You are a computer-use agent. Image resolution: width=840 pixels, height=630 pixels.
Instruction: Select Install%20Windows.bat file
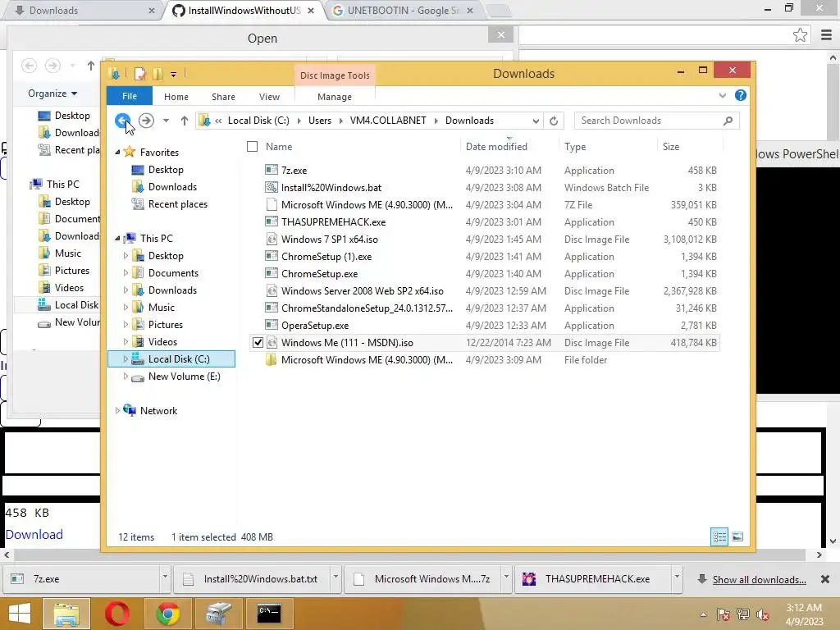pyautogui.click(x=331, y=188)
